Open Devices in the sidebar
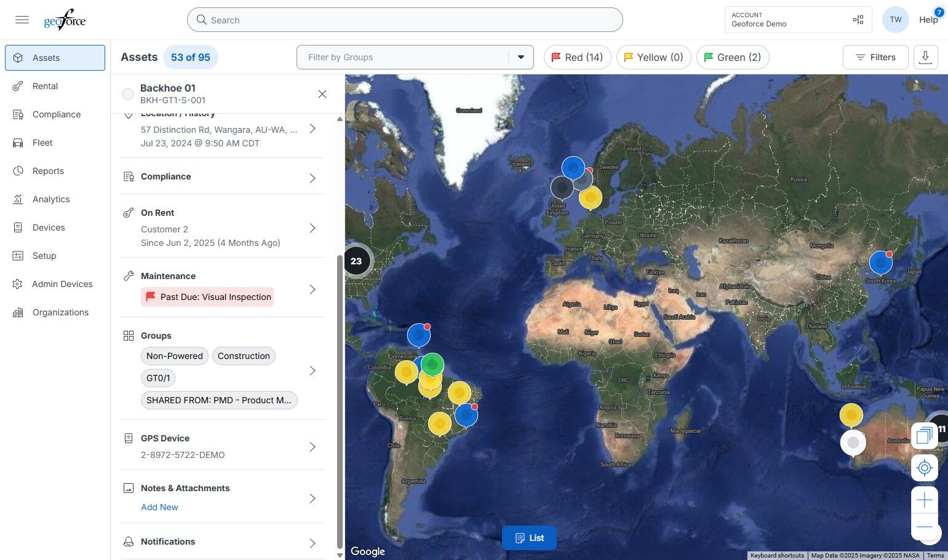Viewport: 948px width, 560px height. click(x=55, y=227)
